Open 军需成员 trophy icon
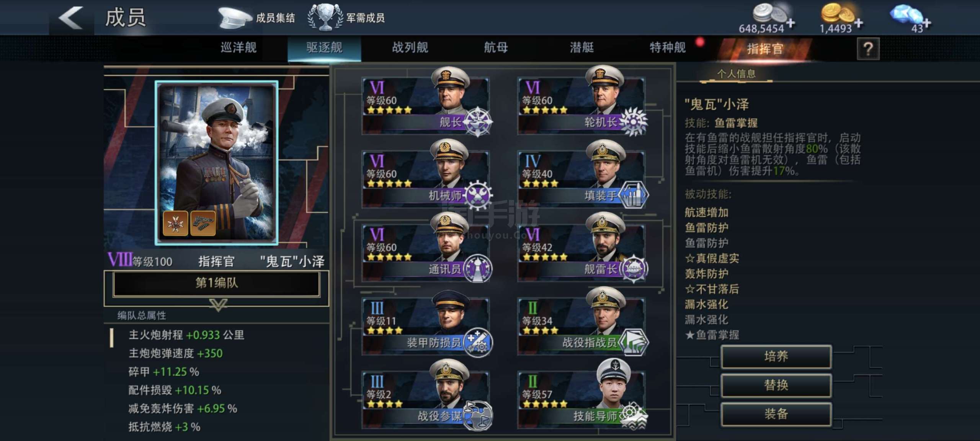 click(325, 17)
